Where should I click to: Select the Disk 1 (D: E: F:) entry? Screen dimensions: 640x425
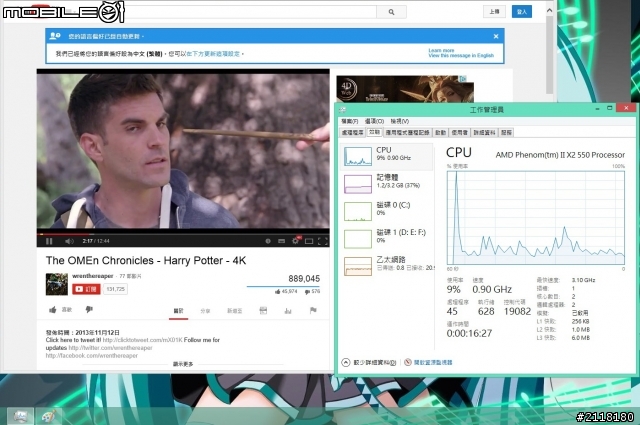[387, 238]
